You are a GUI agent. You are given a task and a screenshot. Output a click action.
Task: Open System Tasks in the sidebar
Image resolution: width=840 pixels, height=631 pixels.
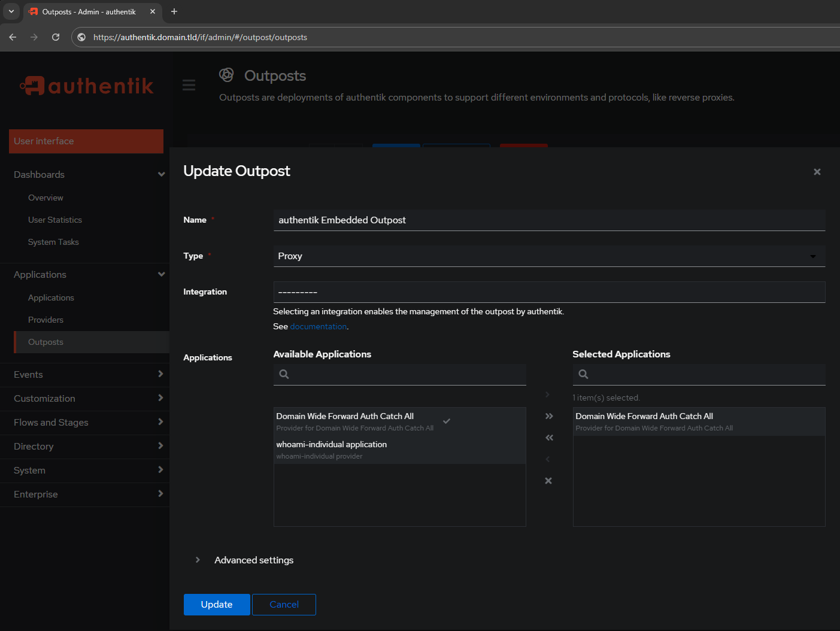click(x=53, y=242)
